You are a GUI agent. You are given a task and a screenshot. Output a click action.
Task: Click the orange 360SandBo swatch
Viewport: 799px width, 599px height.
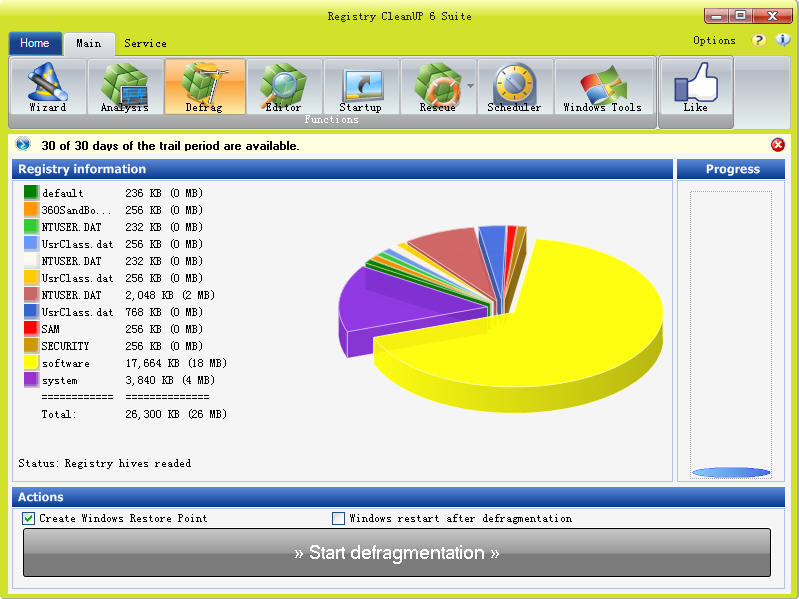[31, 209]
